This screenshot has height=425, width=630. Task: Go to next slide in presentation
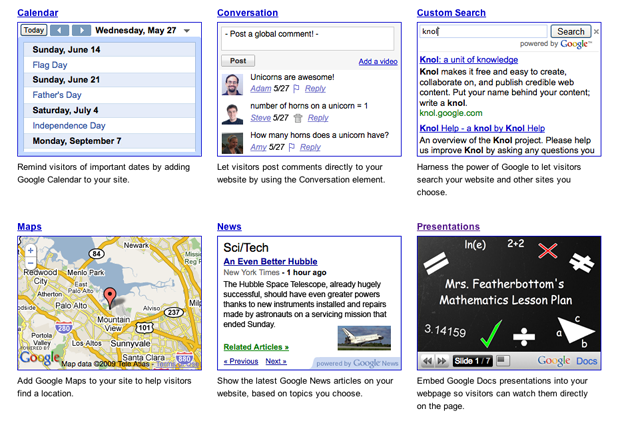(442, 361)
